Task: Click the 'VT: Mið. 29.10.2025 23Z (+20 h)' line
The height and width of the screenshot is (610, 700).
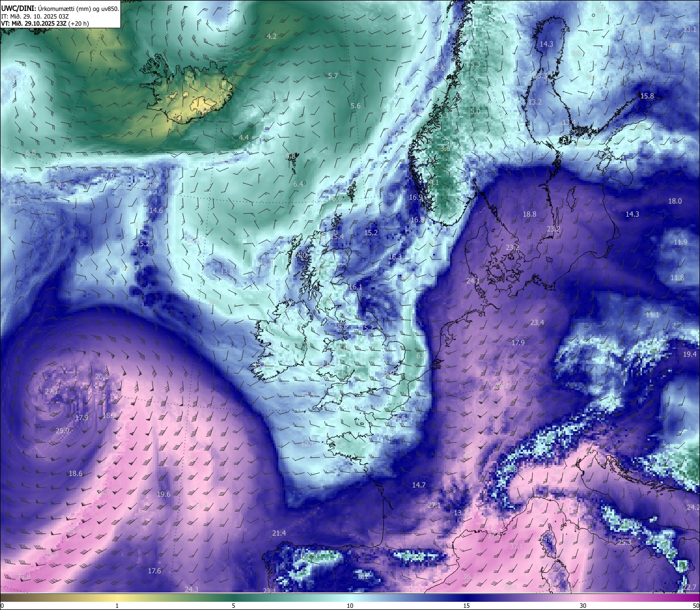Action: tap(45, 24)
